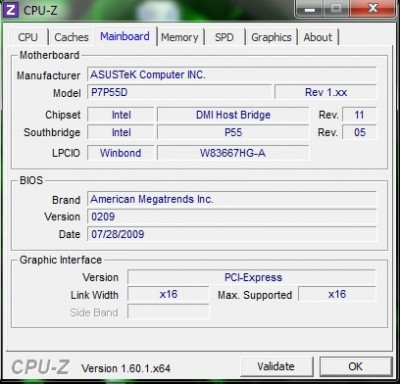Click the empty Side Band field
The width and height of the screenshot is (400, 384).
[x=168, y=312]
